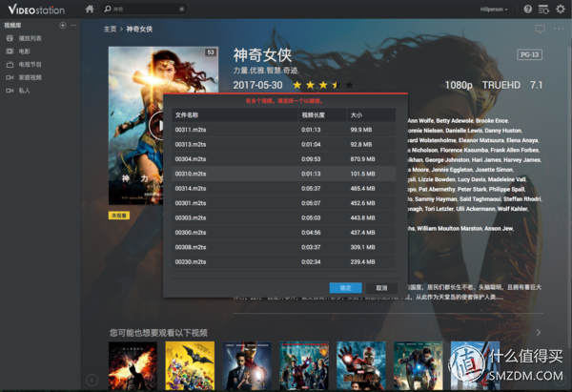Click 播放列表 sidebar icon
The height and width of the screenshot is (392, 572).
pos(10,38)
